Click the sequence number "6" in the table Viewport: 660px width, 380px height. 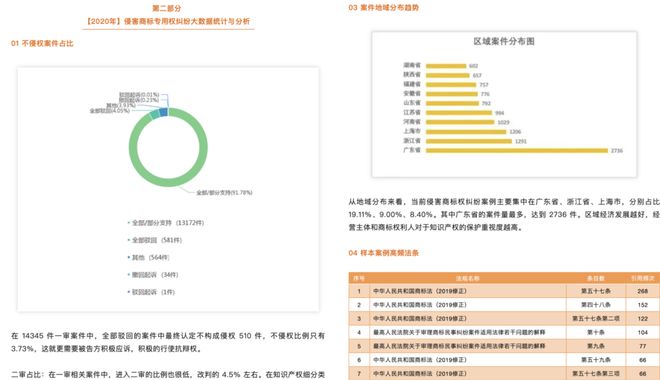pos(359,360)
